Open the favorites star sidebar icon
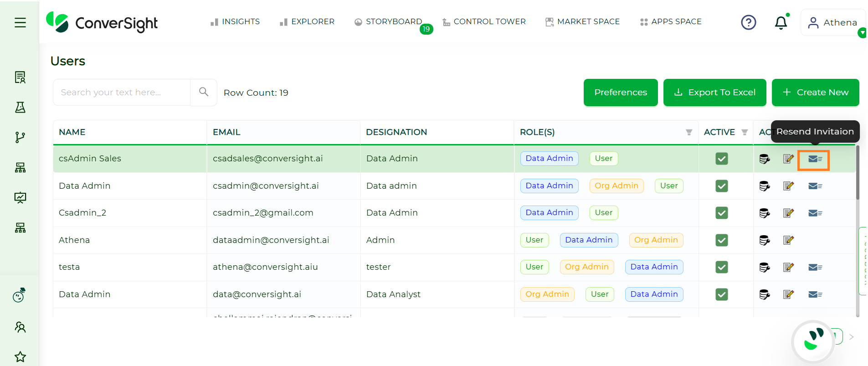Viewport: 868px width, 366px height. coord(20,356)
